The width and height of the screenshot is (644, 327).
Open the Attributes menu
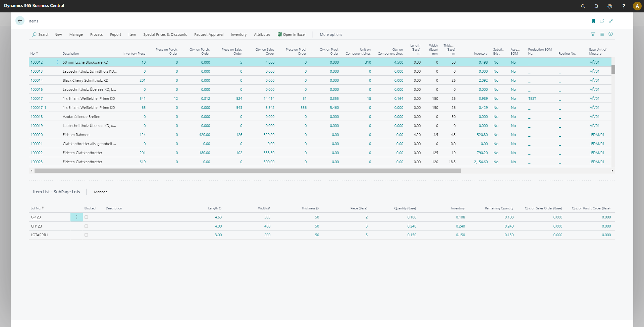pyautogui.click(x=262, y=35)
